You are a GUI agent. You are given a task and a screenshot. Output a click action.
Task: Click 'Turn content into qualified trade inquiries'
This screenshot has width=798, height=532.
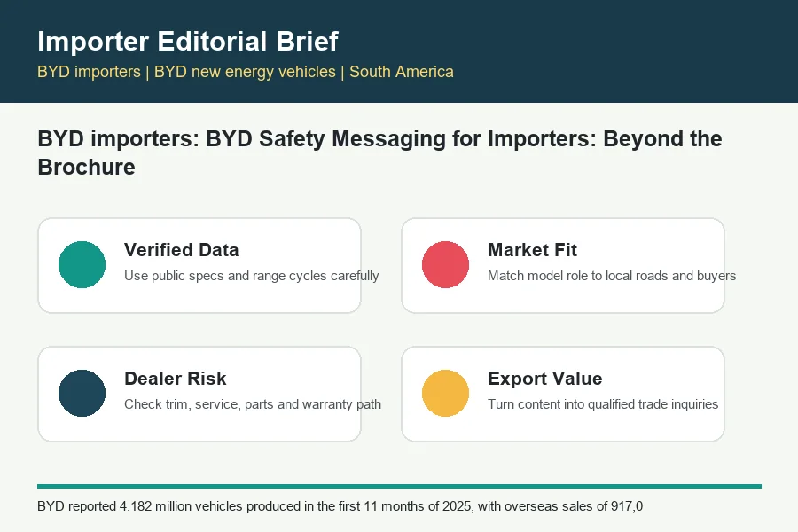603,404
